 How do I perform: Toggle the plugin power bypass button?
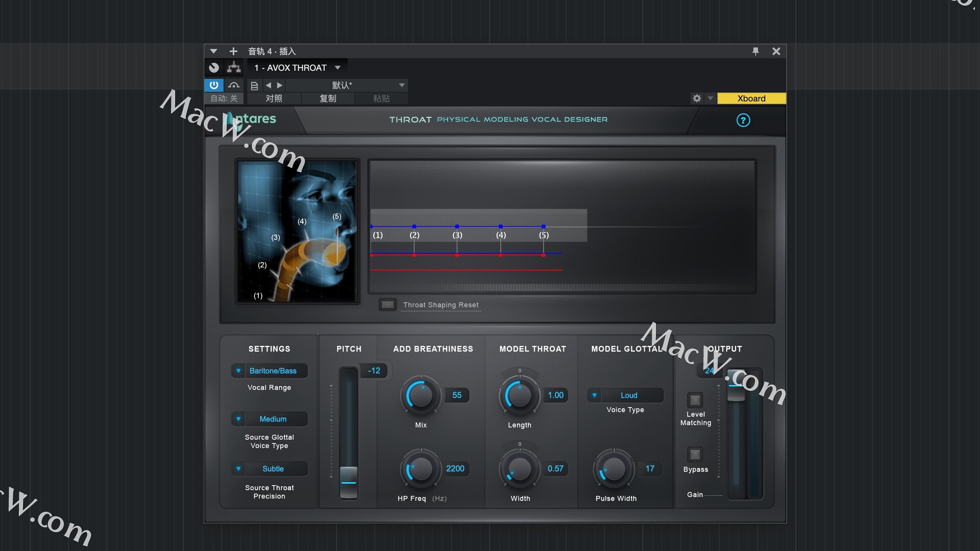pyautogui.click(x=214, y=85)
